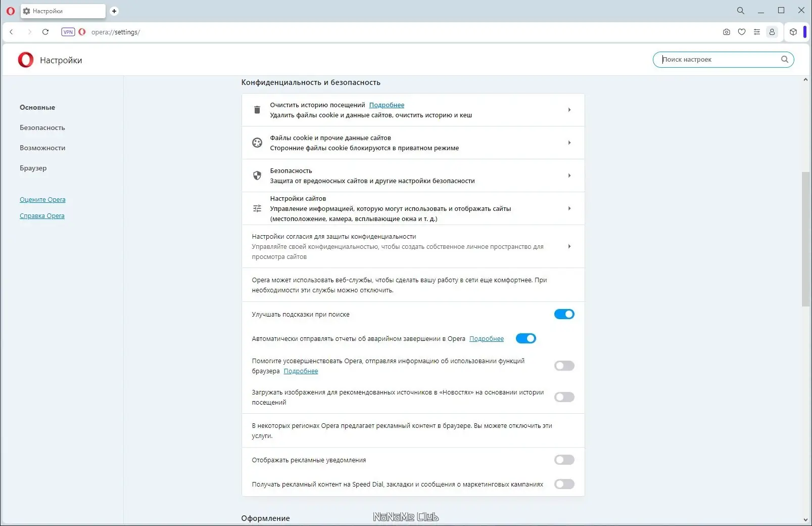Click the VPN badge in the address bar
812x526 pixels.
click(x=68, y=32)
